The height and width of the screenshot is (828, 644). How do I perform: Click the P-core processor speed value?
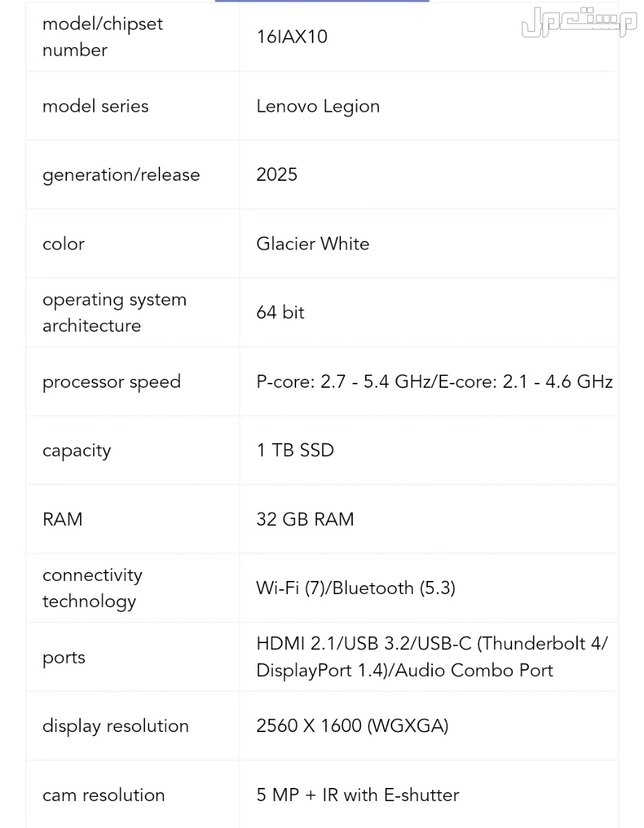434,382
